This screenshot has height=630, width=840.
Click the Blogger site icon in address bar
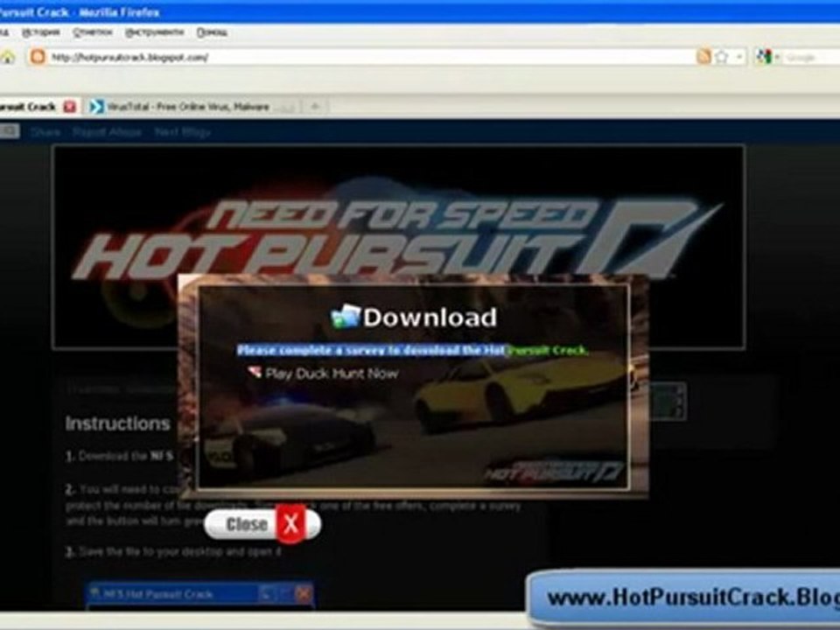click(x=38, y=57)
